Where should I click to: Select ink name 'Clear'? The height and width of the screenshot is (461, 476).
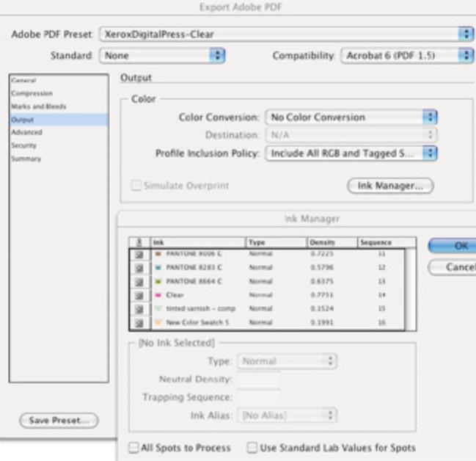point(175,295)
